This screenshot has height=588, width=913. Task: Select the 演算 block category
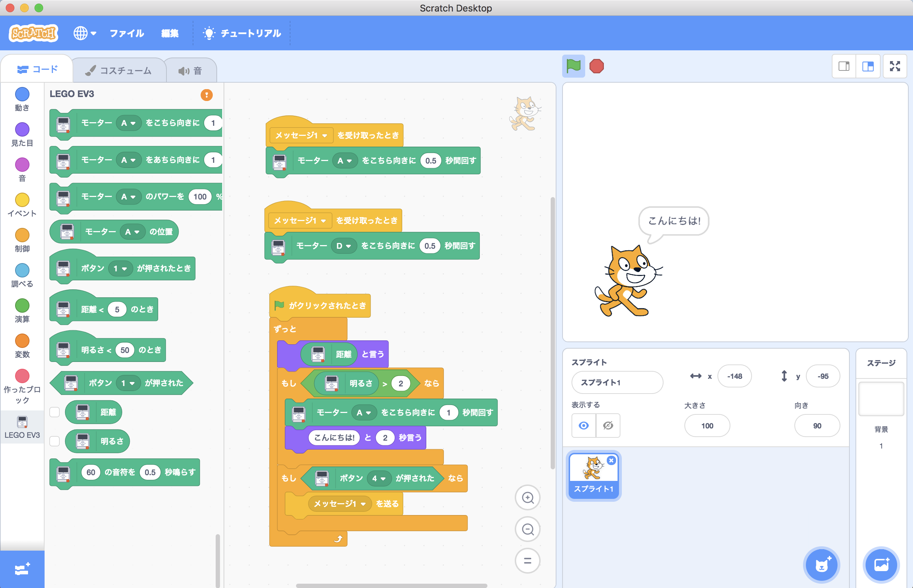pos(22,311)
